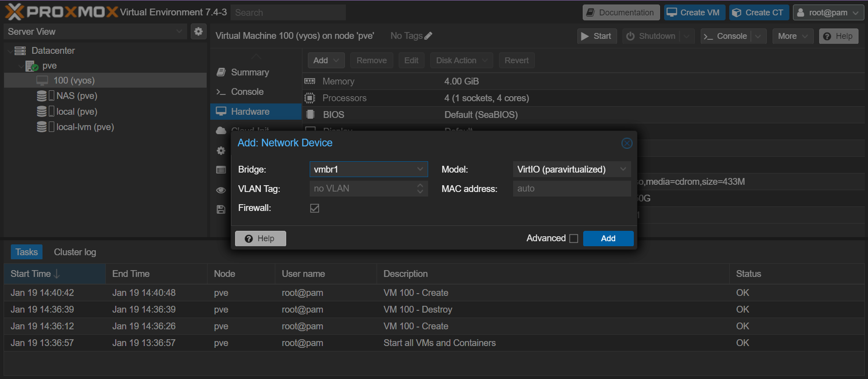The height and width of the screenshot is (379, 868).
Task: Click the VM 100 monitor icon
Action: pos(42,81)
